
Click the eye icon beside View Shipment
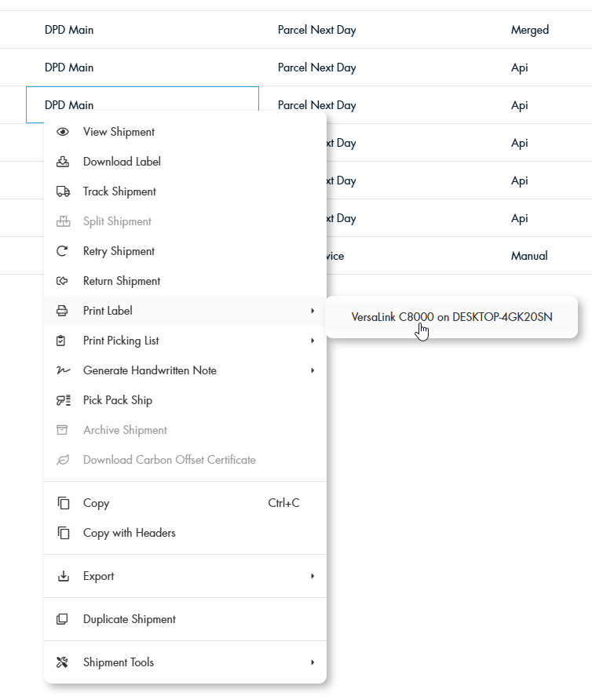pyautogui.click(x=63, y=132)
